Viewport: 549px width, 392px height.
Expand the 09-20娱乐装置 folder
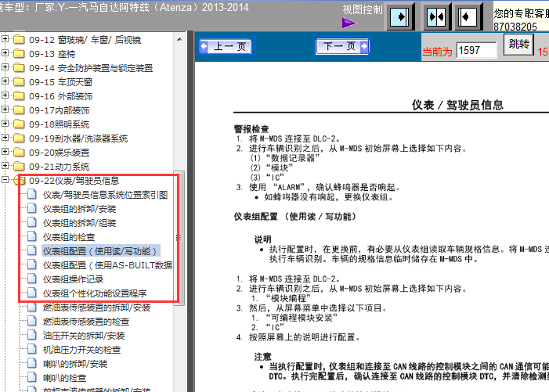coord(5,152)
